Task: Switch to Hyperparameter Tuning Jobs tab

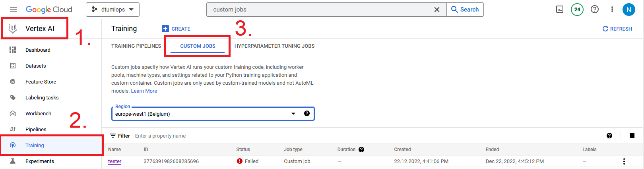Action: (274, 46)
